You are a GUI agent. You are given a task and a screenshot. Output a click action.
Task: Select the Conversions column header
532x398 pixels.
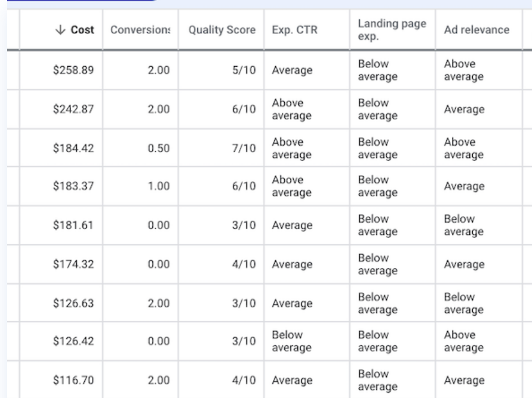pos(140,30)
